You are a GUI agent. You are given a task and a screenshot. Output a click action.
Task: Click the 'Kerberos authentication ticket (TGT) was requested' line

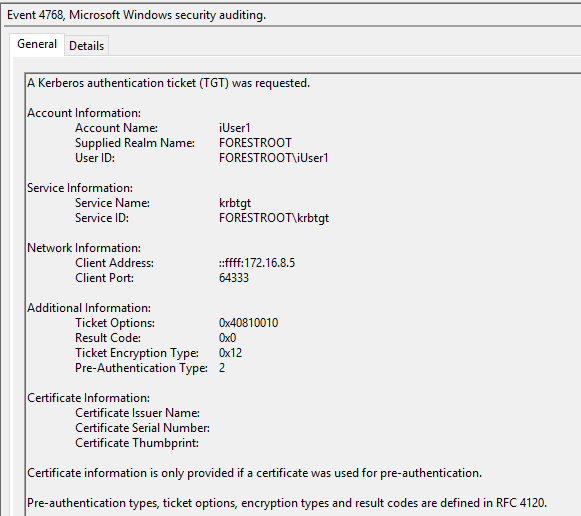click(x=169, y=83)
